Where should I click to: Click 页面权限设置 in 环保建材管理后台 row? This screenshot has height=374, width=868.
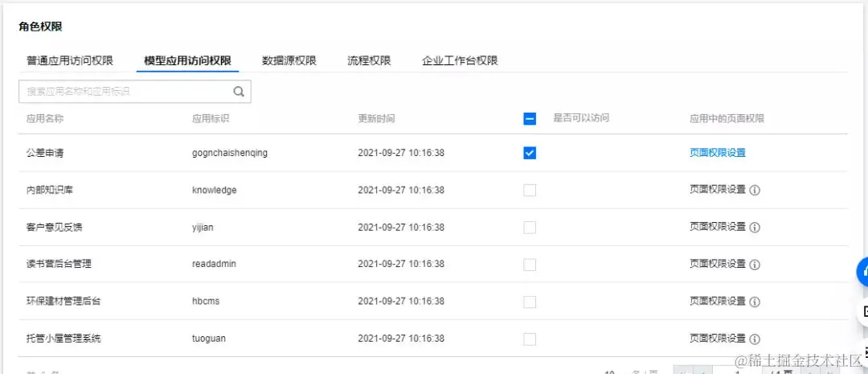pyautogui.click(x=718, y=302)
